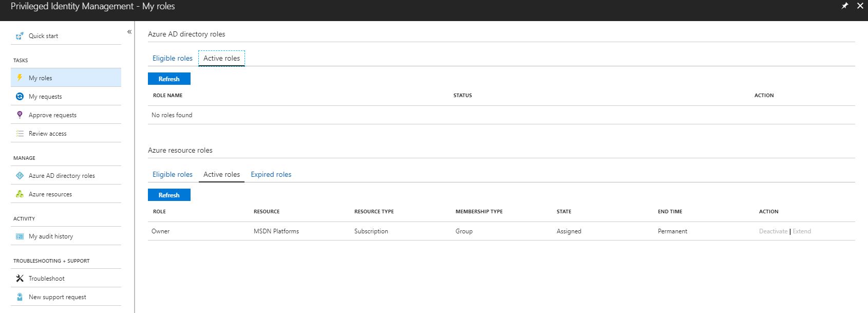Click the My audit history icon
Viewport: 868px width, 313px height.
click(20, 236)
